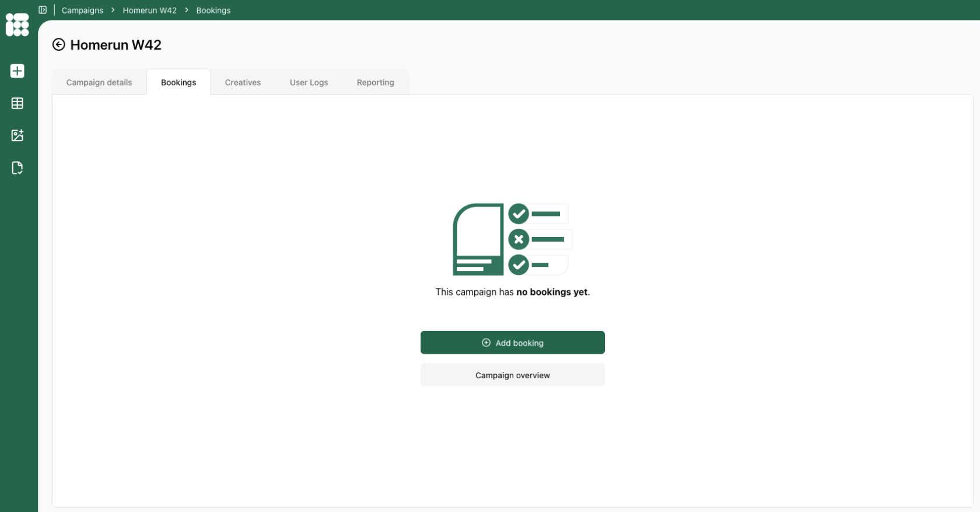The height and width of the screenshot is (512, 980).
Task: Click the Bookings breadcrumb
Action: tap(213, 11)
